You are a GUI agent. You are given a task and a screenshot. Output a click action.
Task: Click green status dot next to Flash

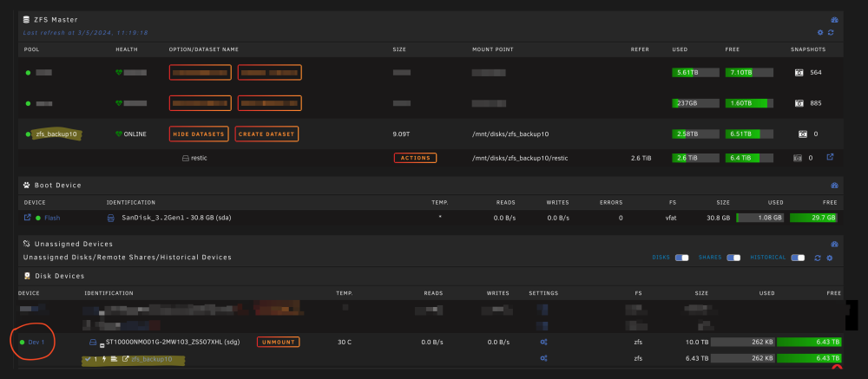(38, 218)
